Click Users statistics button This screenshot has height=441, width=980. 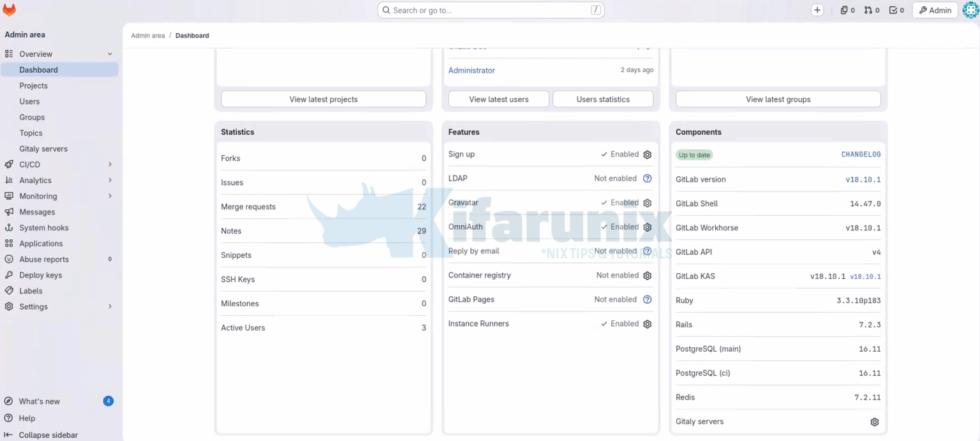coord(603,100)
